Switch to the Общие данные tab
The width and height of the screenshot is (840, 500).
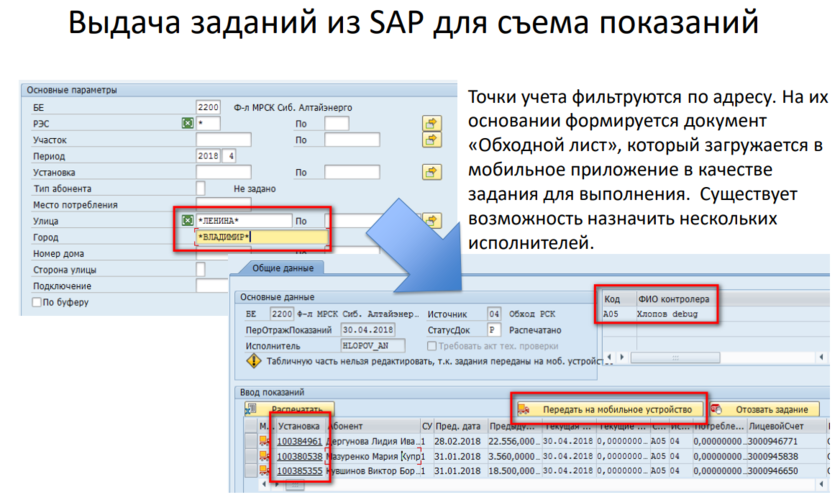278,268
